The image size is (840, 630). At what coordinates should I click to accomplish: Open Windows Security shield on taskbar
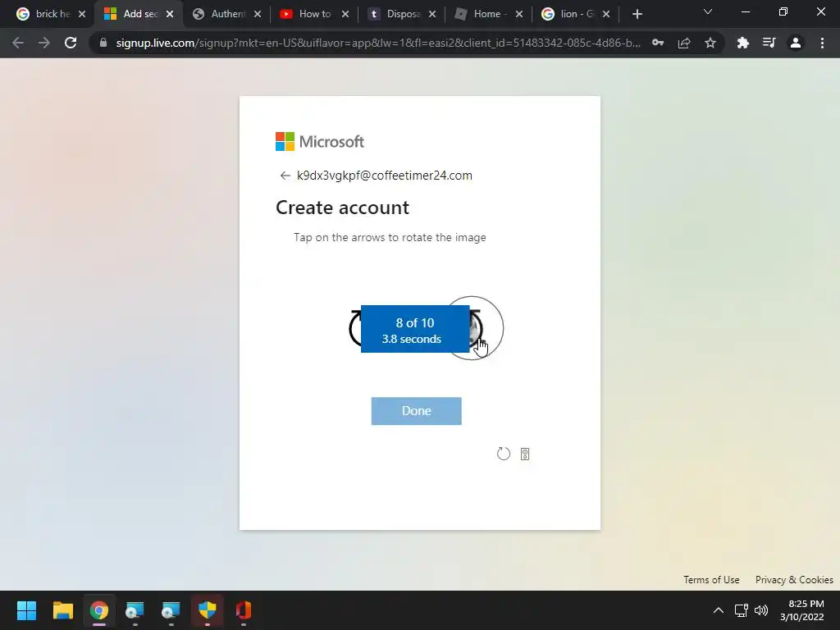[x=208, y=610]
